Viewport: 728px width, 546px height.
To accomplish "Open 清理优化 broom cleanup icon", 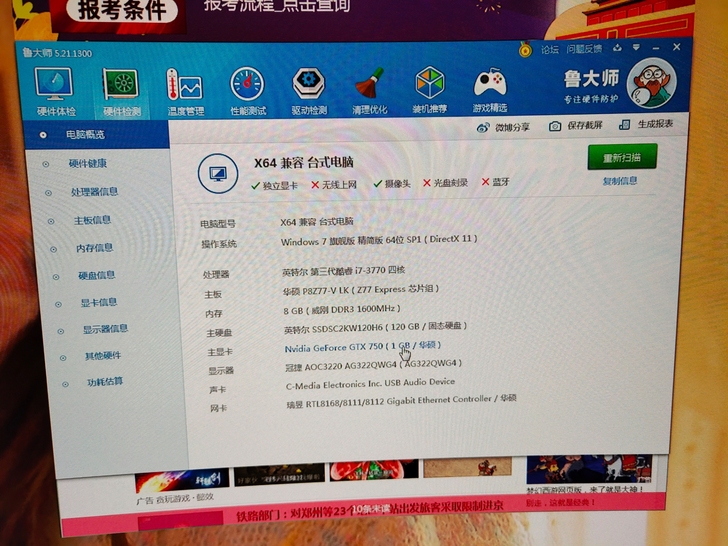I will coord(370,91).
